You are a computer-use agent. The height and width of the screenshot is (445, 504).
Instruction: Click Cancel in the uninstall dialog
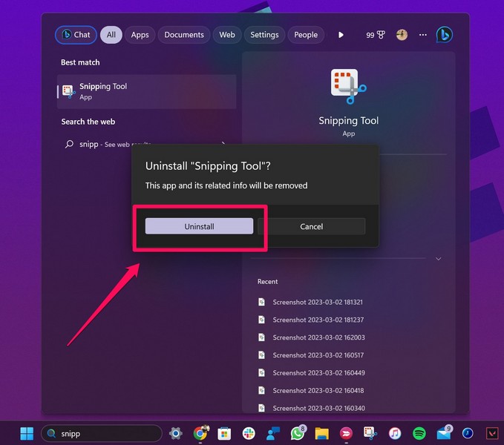(x=312, y=226)
